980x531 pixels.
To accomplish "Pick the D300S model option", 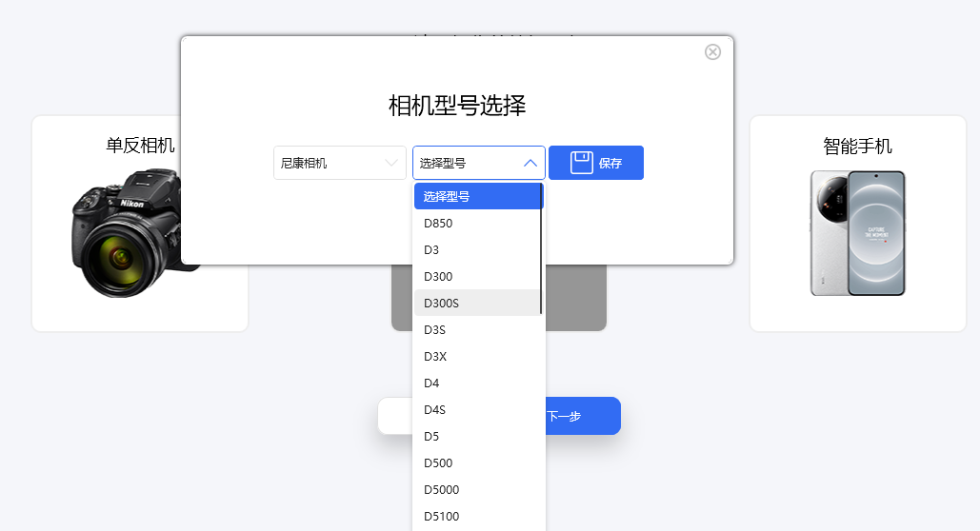I will click(479, 303).
